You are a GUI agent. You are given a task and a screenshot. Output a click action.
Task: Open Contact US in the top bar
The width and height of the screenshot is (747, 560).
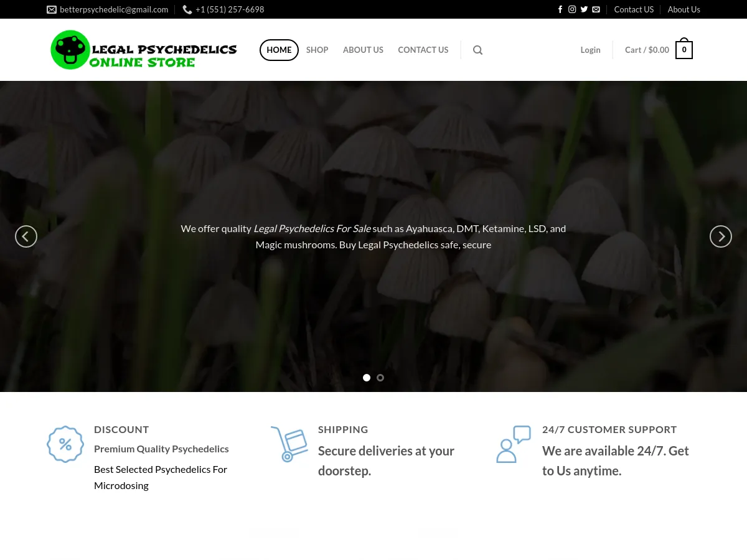coord(634,9)
